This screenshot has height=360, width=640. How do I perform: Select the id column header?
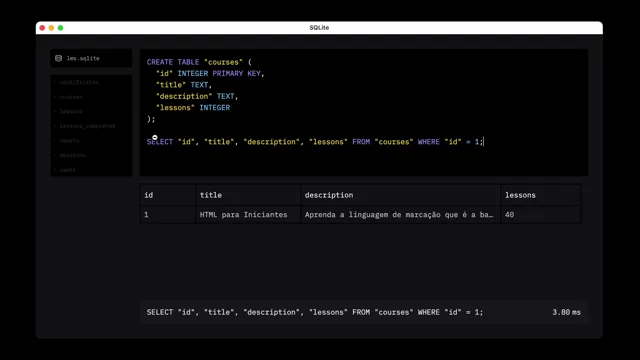click(x=168, y=195)
